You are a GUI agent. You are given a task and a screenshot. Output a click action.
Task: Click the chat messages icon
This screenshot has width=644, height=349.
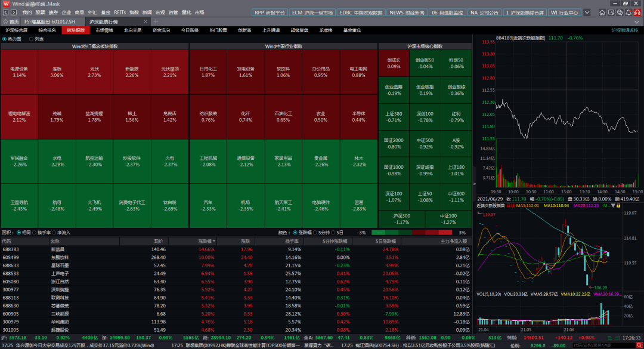point(620,13)
